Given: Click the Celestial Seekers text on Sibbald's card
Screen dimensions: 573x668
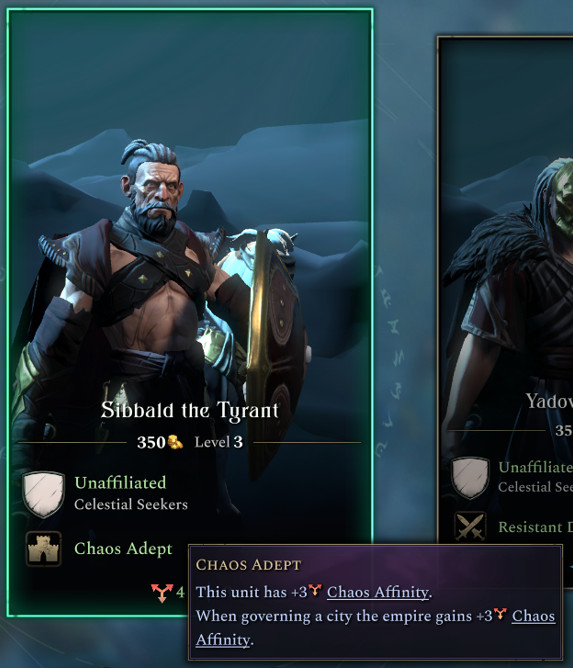Looking at the screenshot, I should 131,504.
